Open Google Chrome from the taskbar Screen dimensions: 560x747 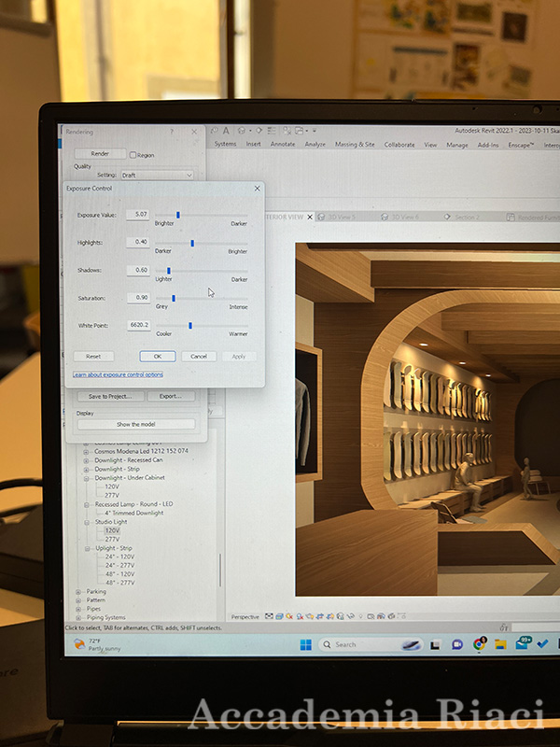(479, 644)
